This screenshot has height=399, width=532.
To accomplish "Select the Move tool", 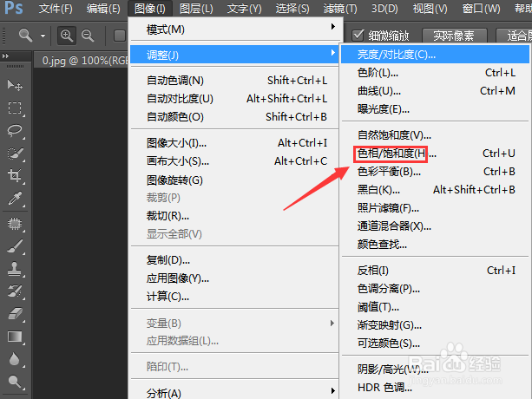I will tap(15, 85).
